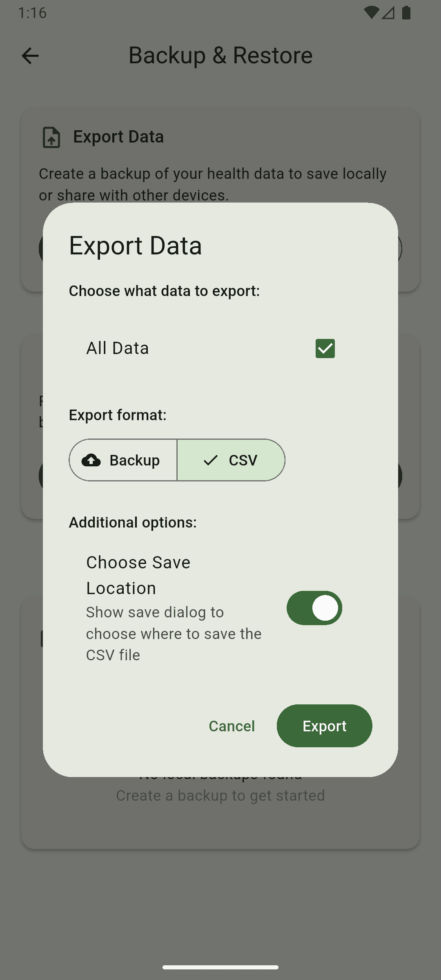Click the Export Data file icon

(x=51, y=137)
